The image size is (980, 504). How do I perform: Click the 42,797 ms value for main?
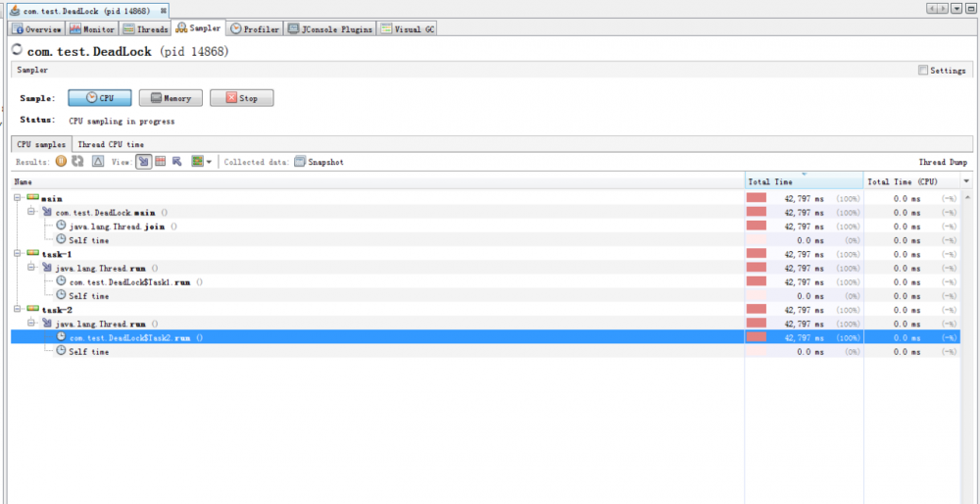(805, 198)
